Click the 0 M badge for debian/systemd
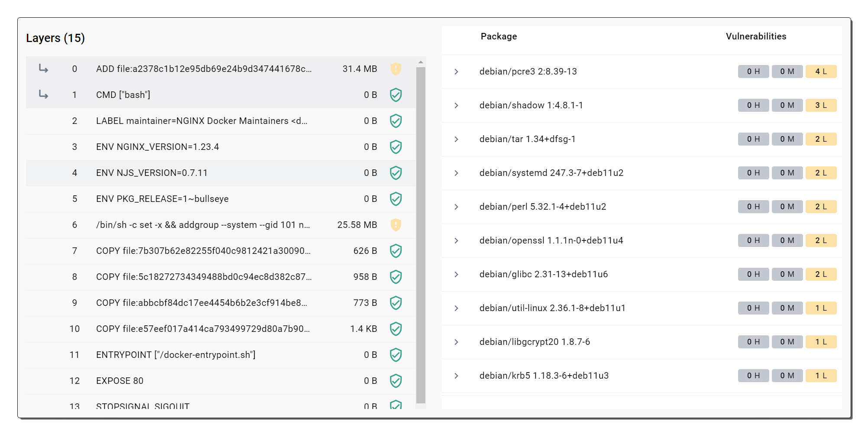This screenshot has width=868, height=435. tap(787, 173)
